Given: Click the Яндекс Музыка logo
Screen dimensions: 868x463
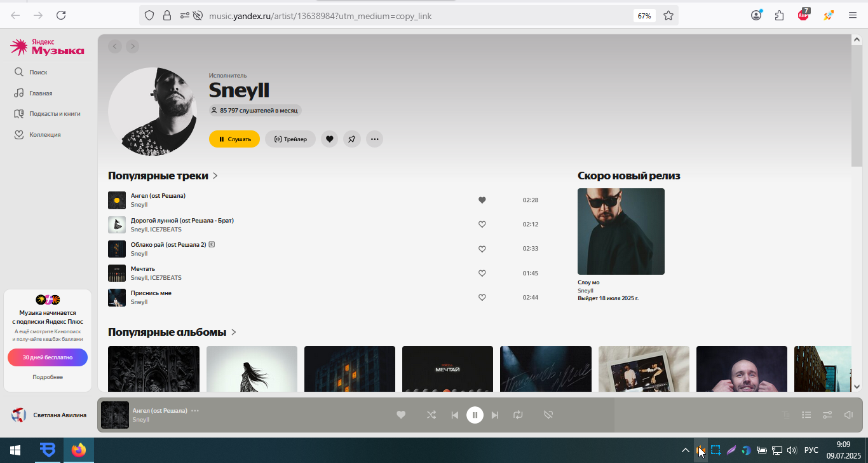Looking at the screenshot, I should coord(47,46).
